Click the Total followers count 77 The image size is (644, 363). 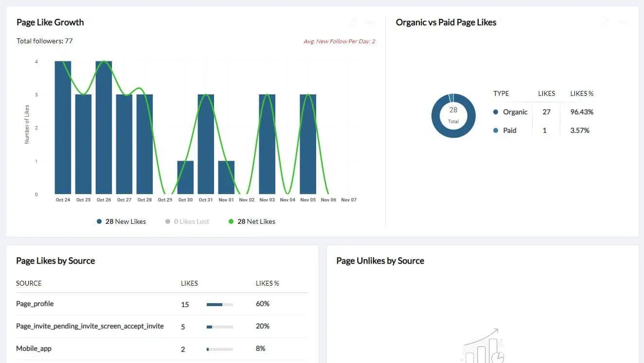pyautogui.click(x=69, y=41)
